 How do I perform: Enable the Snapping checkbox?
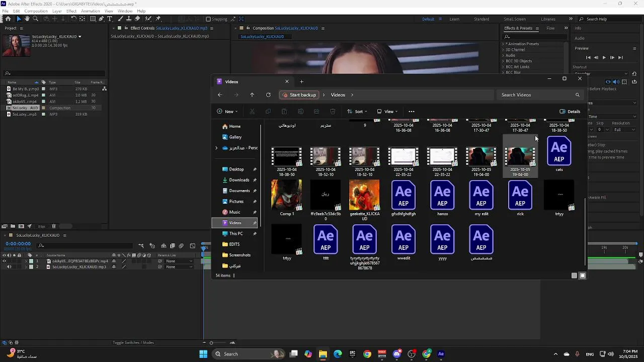click(x=208, y=19)
